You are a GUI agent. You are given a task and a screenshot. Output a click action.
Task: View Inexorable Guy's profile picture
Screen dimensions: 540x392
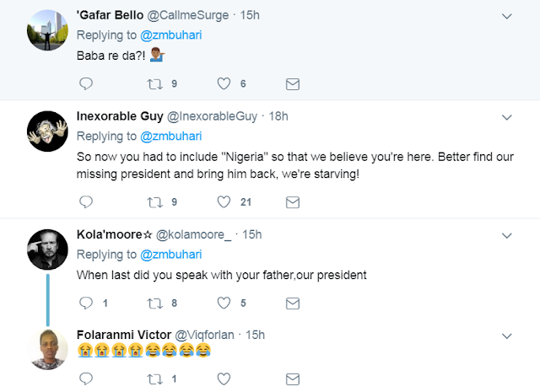pyautogui.click(x=47, y=129)
